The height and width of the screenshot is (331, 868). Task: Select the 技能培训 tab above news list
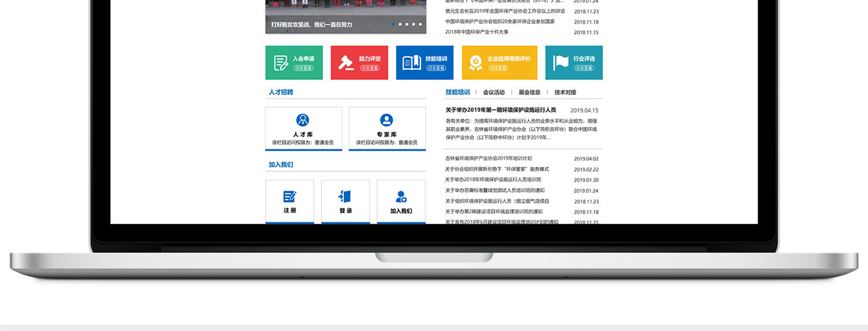tap(458, 92)
